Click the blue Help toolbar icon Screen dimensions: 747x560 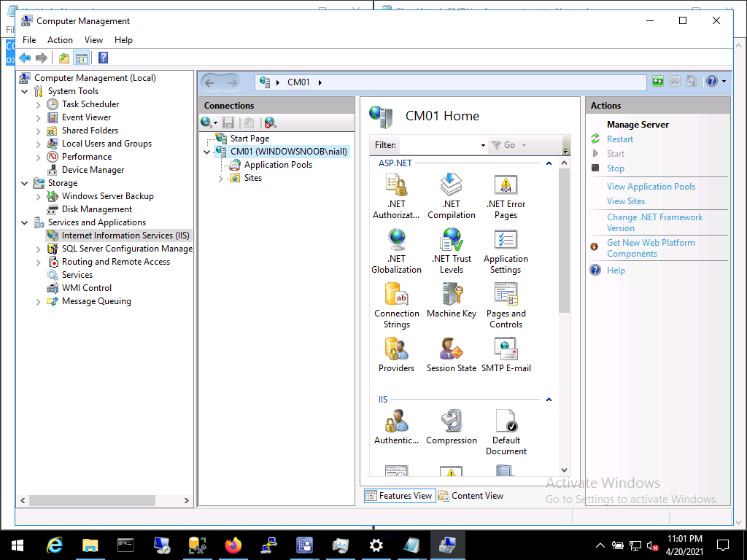pos(103,58)
